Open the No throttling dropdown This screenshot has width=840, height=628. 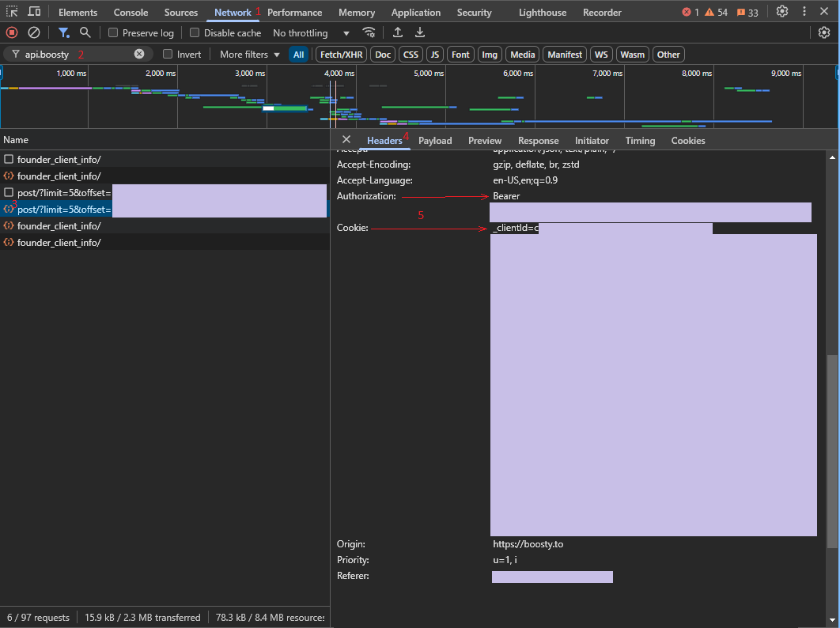(311, 32)
